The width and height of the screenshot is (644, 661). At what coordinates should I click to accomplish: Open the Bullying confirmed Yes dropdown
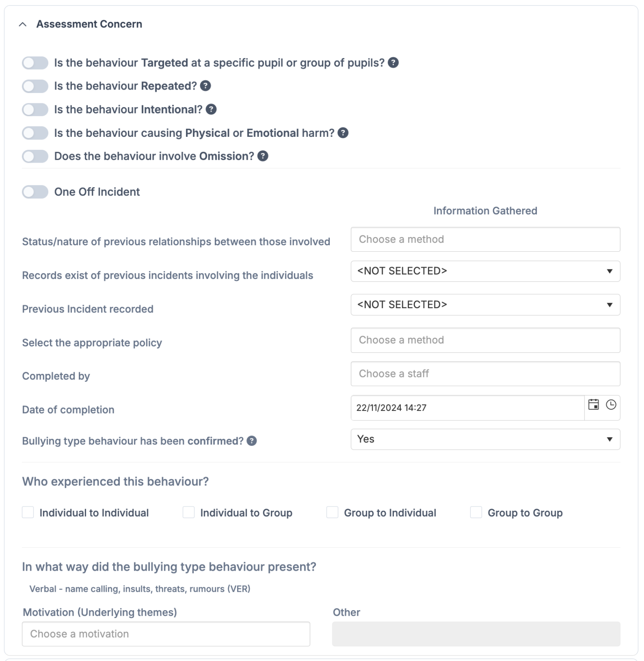[x=485, y=439]
